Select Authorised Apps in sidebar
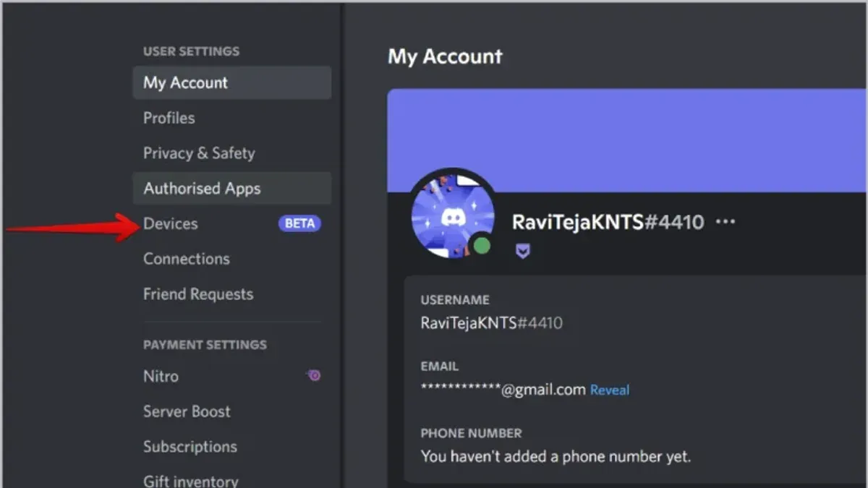Image resolution: width=868 pixels, height=488 pixels. [232, 189]
